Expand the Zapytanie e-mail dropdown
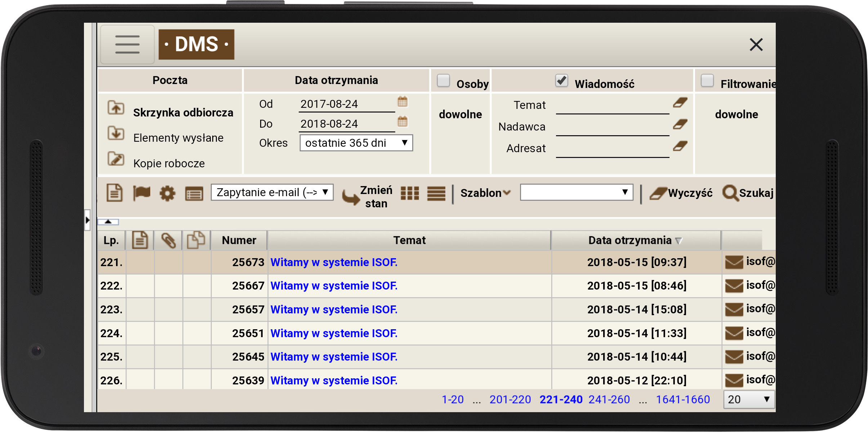868x432 pixels. [272, 192]
